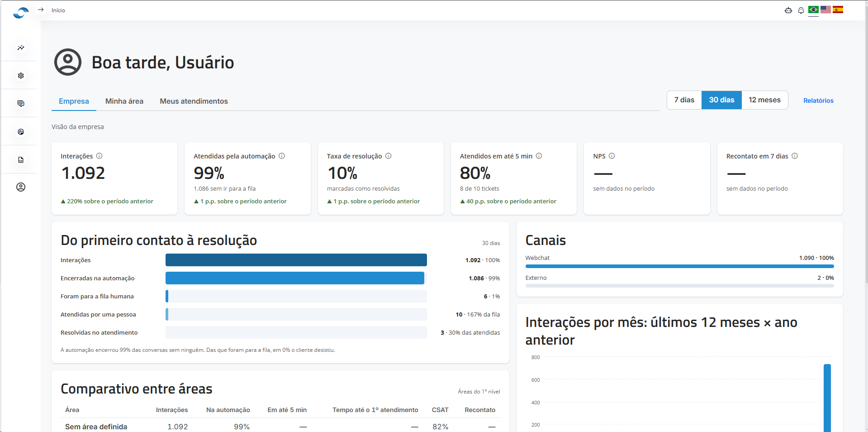Click the latest month bar in chart

[827, 398]
